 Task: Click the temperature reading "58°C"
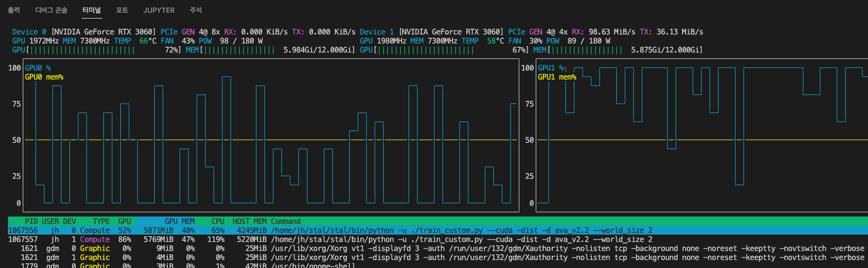click(495, 41)
